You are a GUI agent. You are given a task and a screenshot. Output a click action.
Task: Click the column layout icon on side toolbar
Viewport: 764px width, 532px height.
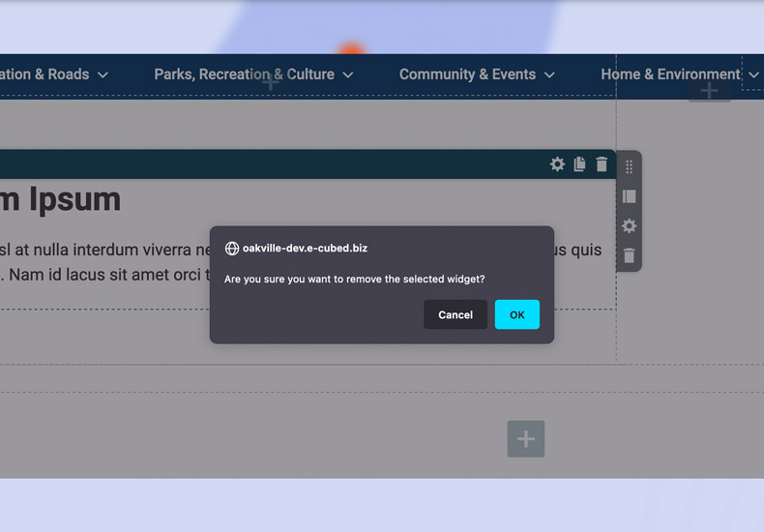629,196
